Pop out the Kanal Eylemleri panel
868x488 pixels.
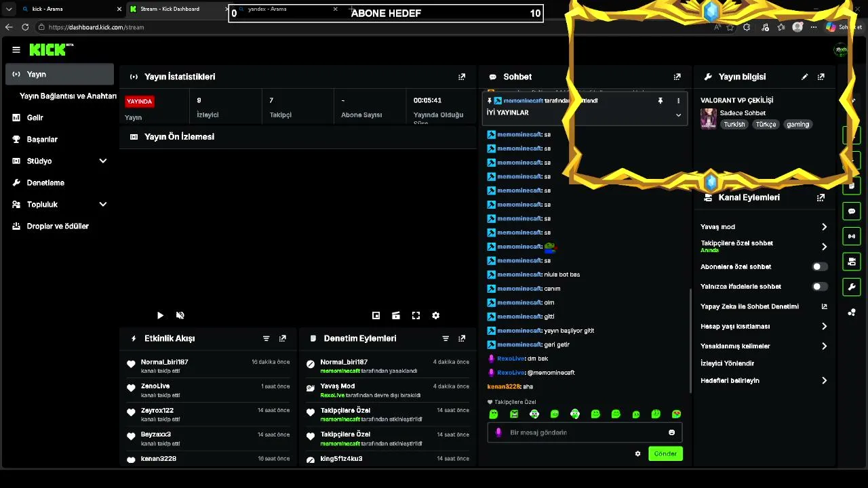tap(821, 197)
